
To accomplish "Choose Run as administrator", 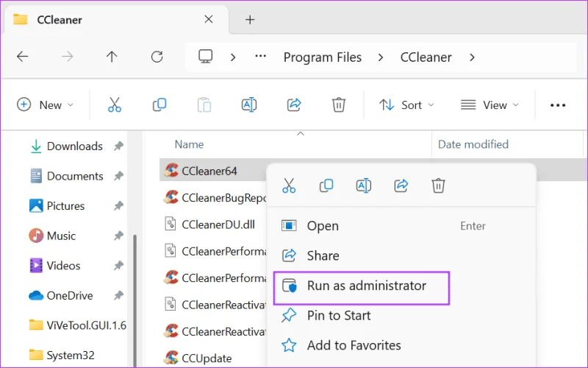I will click(x=362, y=286).
